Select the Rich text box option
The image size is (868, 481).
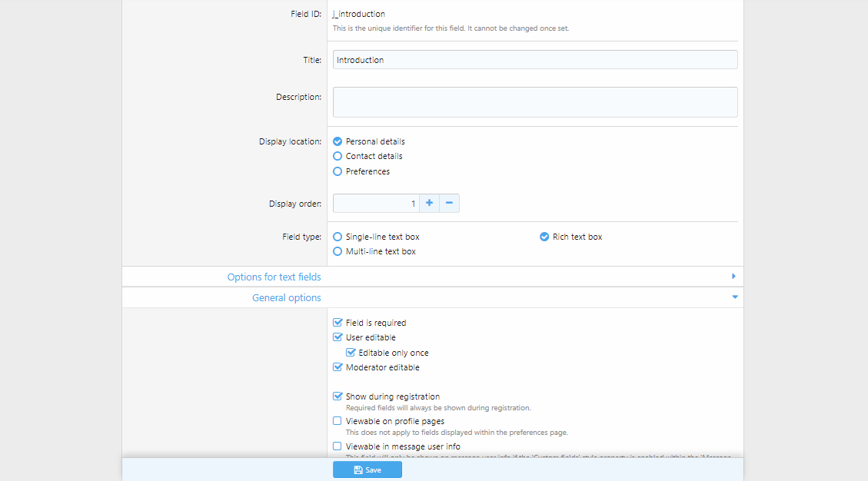tap(544, 237)
